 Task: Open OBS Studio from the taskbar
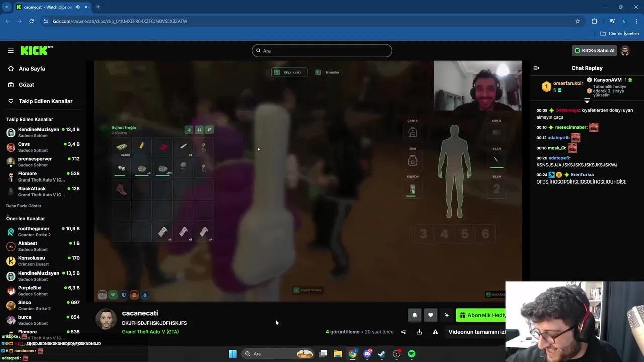(397, 354)
